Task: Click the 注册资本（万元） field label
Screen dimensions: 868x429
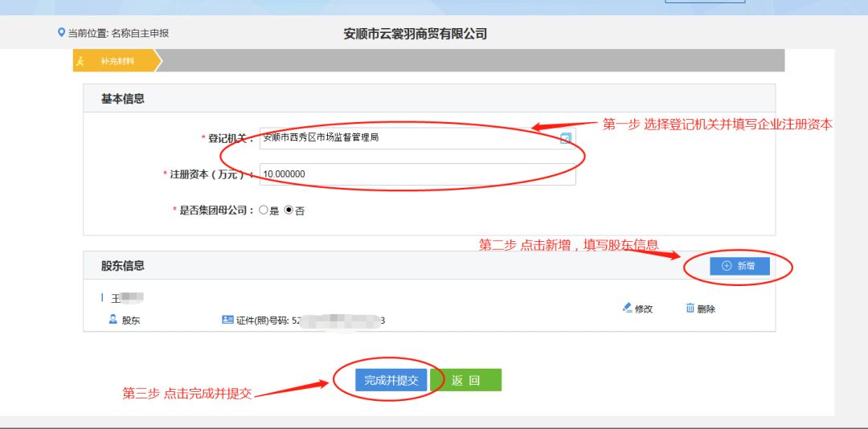Action: point(211,174)
